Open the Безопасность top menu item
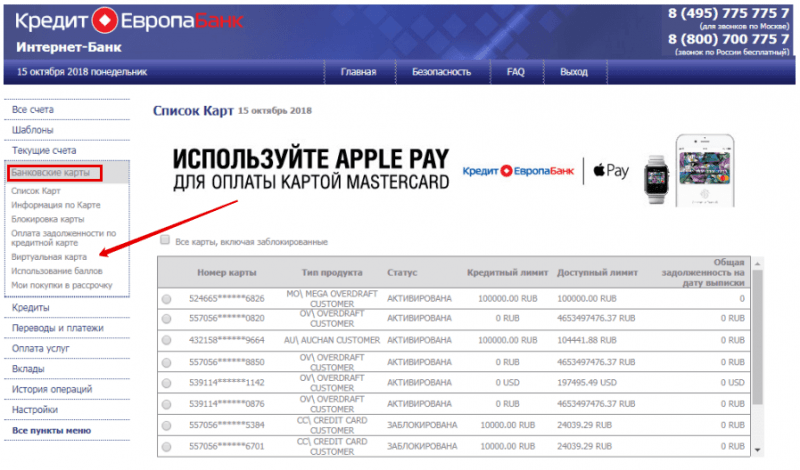This screenshot has height=470, width=800. [441, 72]
